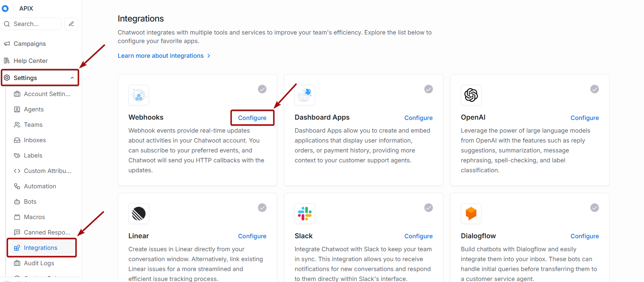The width and height of the screenshot is (644, 282).
Task: Configure the Slack integration
Action: [x=419, y=236]
